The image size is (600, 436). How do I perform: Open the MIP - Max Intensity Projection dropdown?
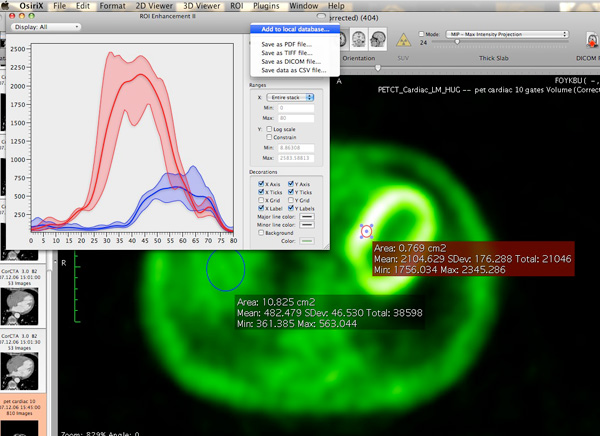tap(507, 34)
